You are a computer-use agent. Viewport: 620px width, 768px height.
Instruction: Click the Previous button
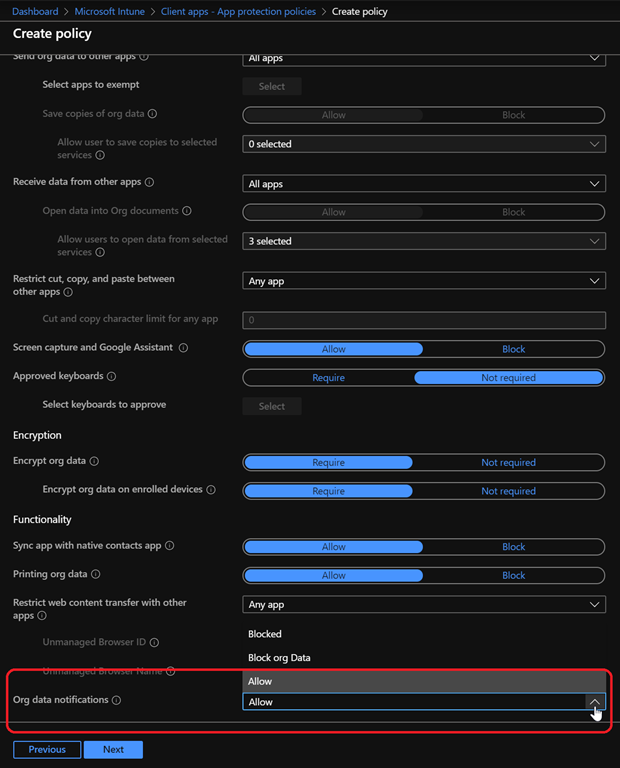(x=47, y=749)
